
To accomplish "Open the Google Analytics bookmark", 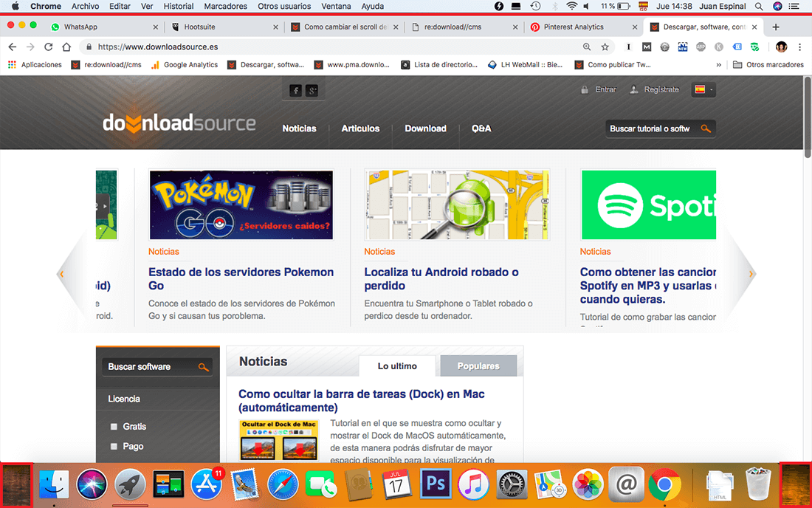I will (185, 65).
